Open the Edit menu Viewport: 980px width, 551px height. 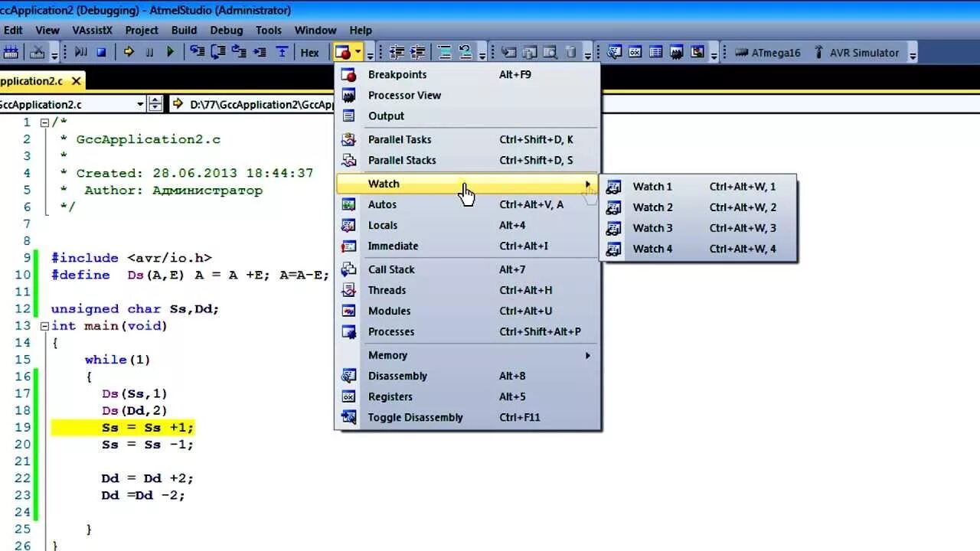pos(13,31)
